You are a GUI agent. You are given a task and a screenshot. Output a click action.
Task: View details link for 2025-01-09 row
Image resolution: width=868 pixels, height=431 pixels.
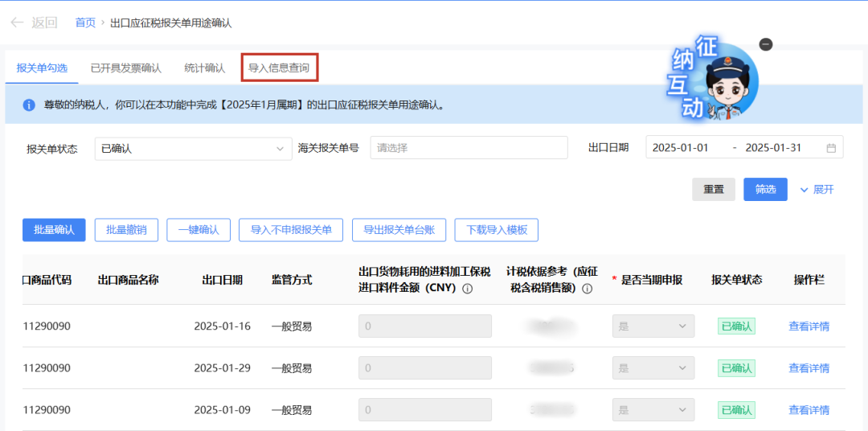pyautogui.click(x=809, y=410)
